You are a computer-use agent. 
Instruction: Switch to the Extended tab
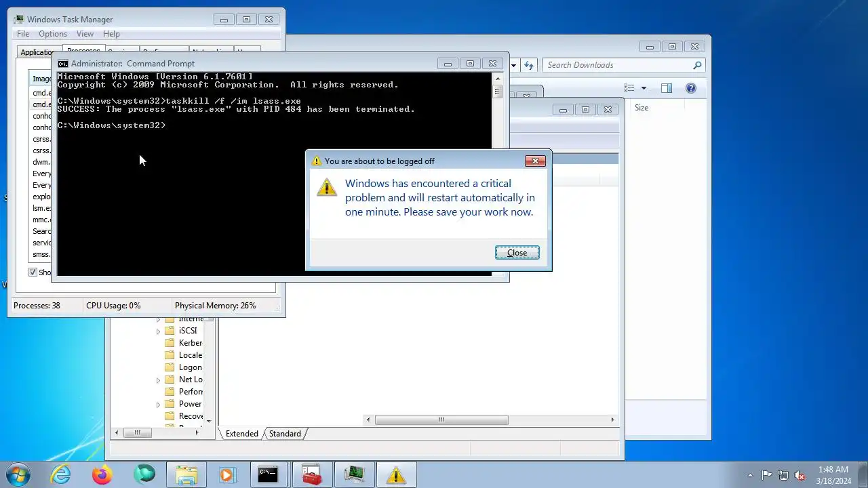point(242,434)
